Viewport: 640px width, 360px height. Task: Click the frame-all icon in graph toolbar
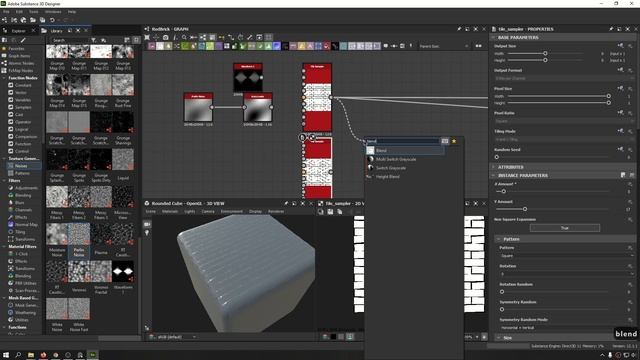pyautogui.click(x=147, y=37)
